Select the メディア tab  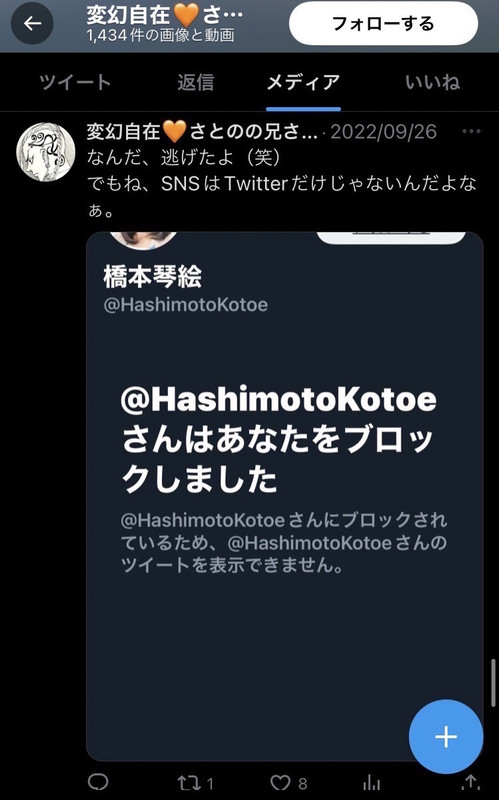303,82
